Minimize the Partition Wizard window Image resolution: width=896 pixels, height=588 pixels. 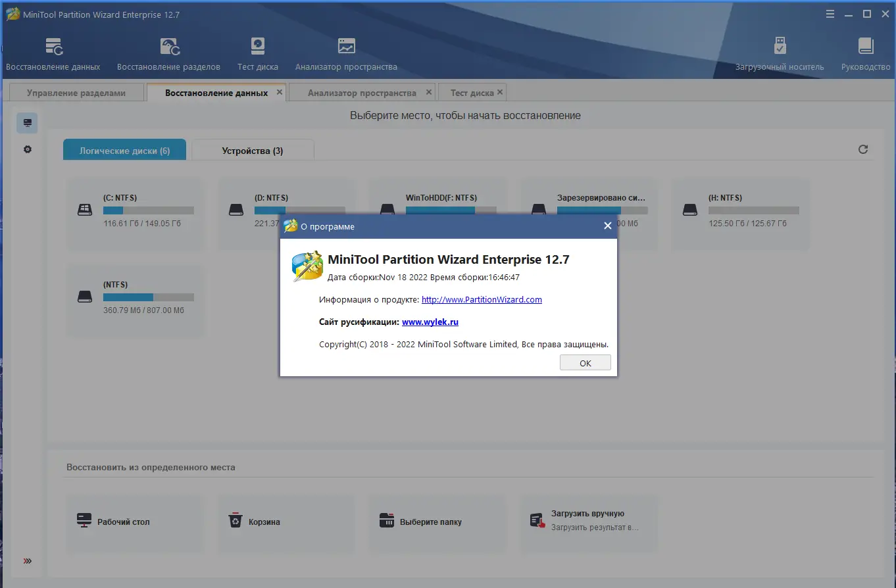[x=850, y=14]
